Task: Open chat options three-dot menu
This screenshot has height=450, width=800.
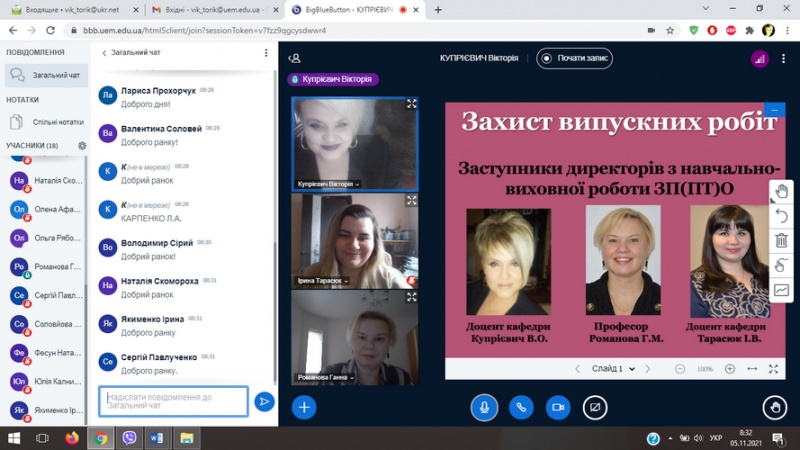Action: coord(266,53)
